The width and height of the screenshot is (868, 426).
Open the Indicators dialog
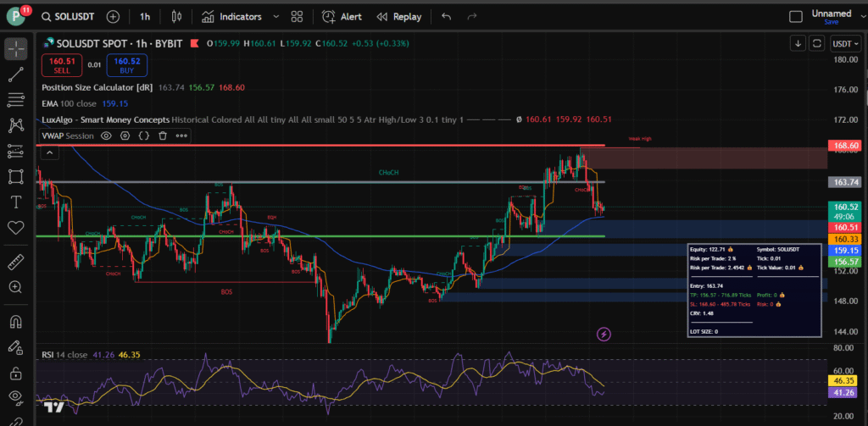tap(232, 17)
